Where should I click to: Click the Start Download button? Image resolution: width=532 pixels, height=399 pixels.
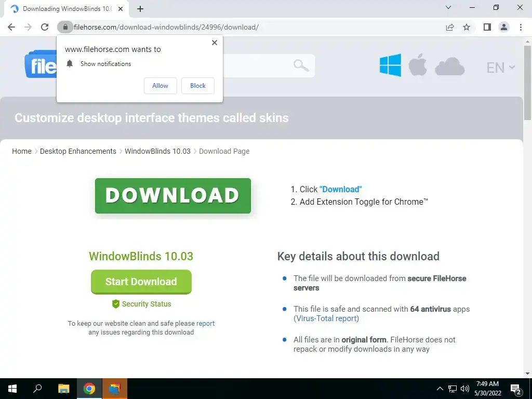[x=141, y=282]
